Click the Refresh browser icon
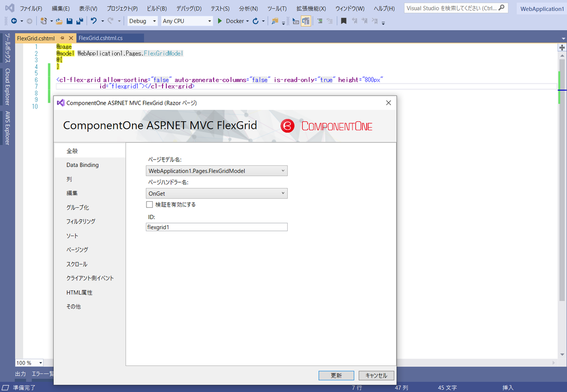Screen dimensions: 567x392 (256, 21)
